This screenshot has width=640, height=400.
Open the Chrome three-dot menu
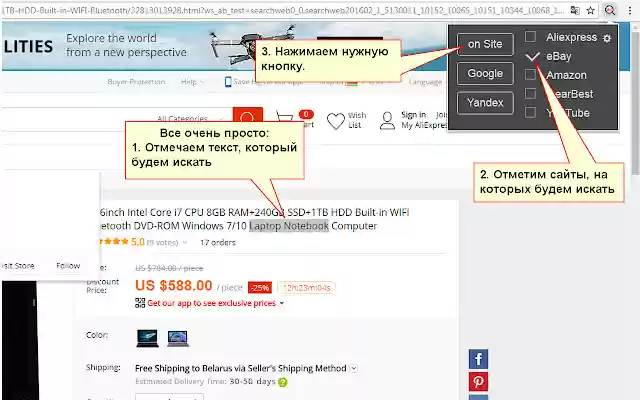pyautogui.click(x=630, y=11)
